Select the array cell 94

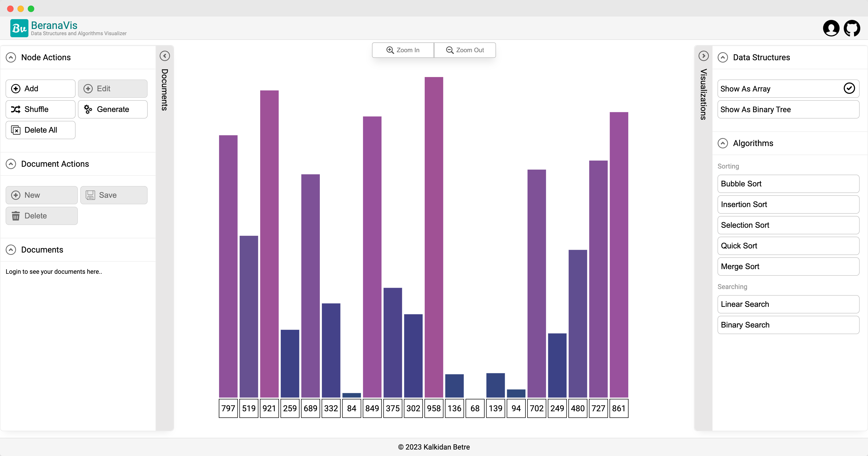[516, 408]
